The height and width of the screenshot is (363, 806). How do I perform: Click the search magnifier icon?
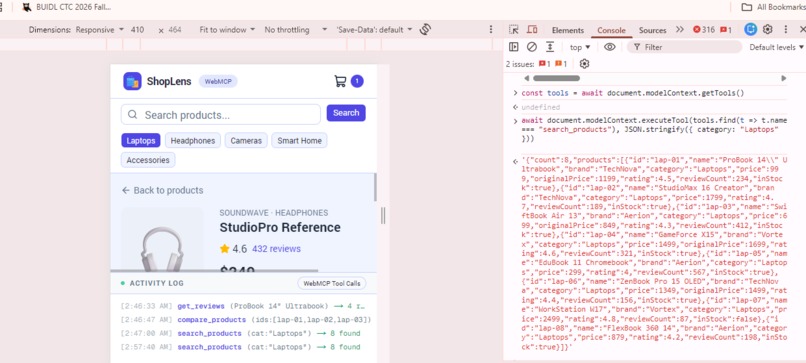(133, 115)
